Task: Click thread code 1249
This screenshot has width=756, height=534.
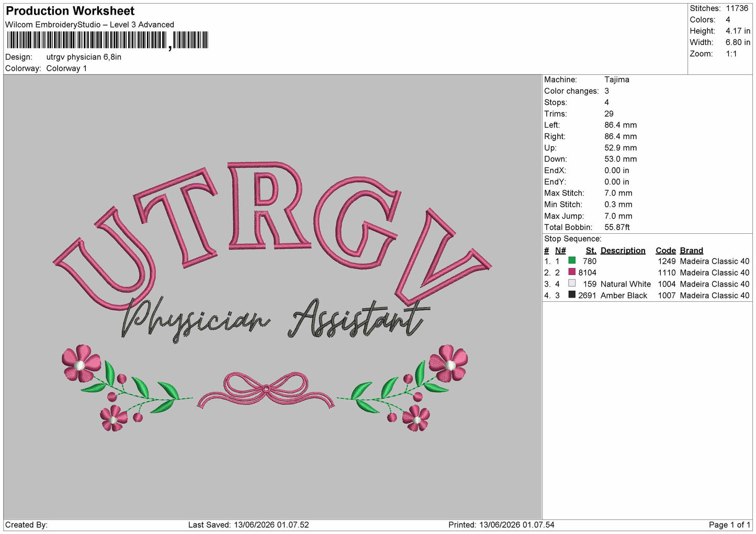Action: 667,261
